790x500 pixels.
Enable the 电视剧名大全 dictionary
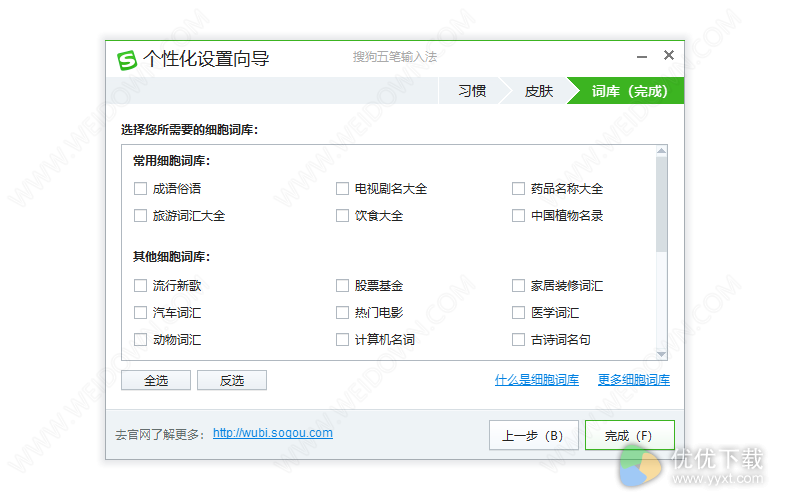click(342, 189)
